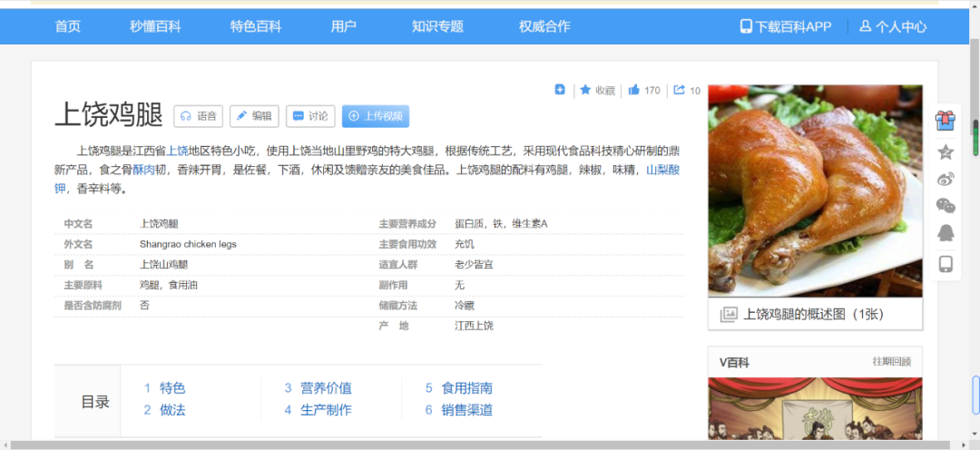
Task: Like the article with thumbs-up icon
Action: pyautogui.click(x=634, y=90)
